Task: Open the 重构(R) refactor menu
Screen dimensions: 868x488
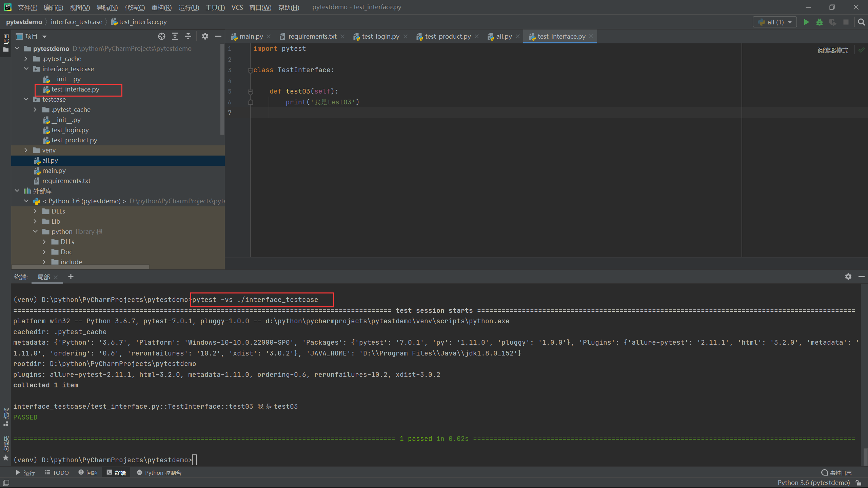Action: (161, 7)
